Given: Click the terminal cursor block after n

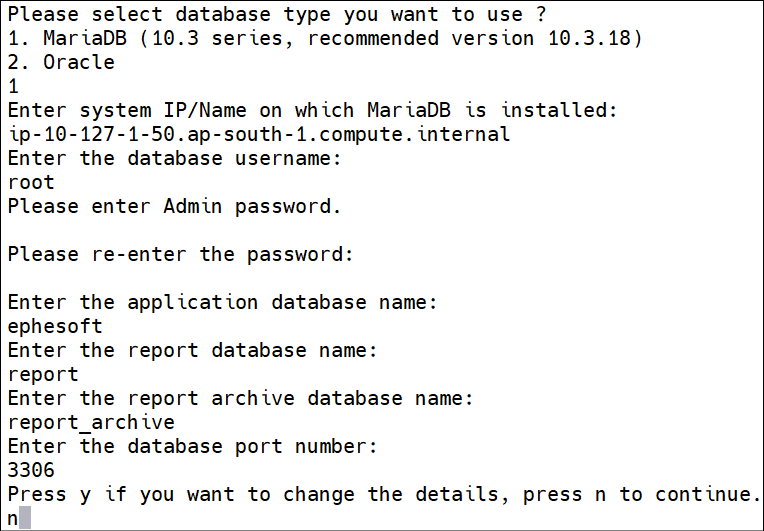Looking at the screenshot, I should click(25, 517).
